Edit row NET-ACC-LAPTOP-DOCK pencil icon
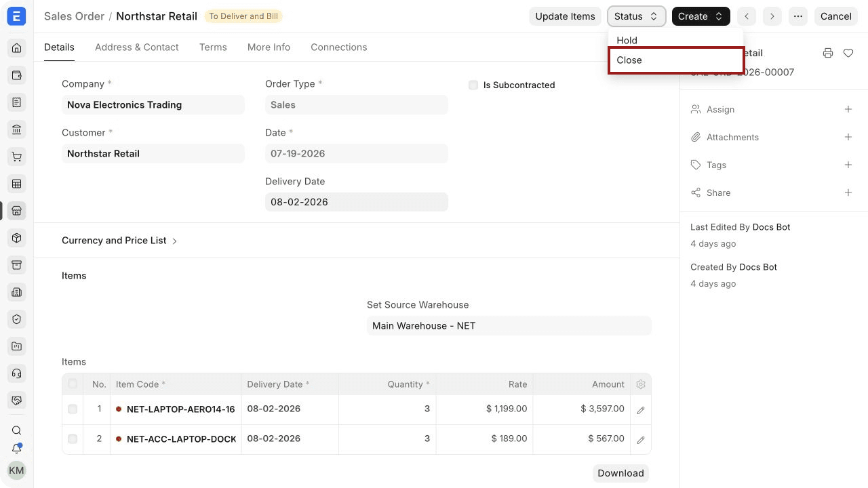 pos(641,440)
